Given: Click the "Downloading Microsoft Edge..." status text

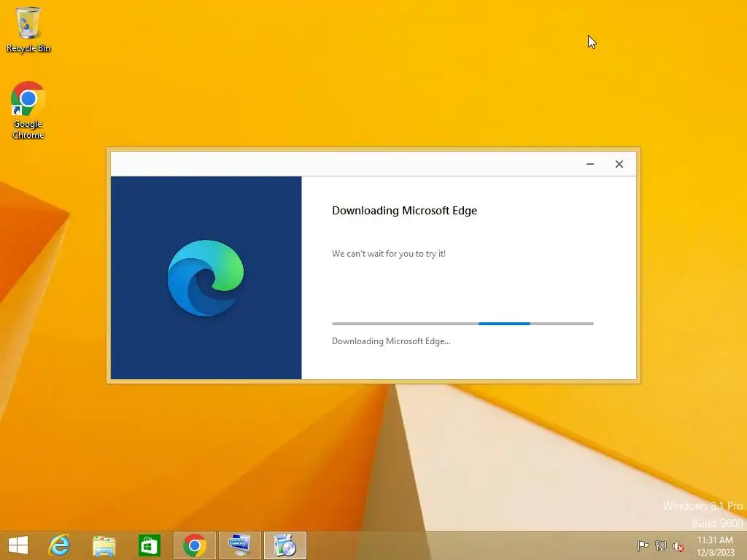Looking at the screenshot, I should tap(391, 341).
